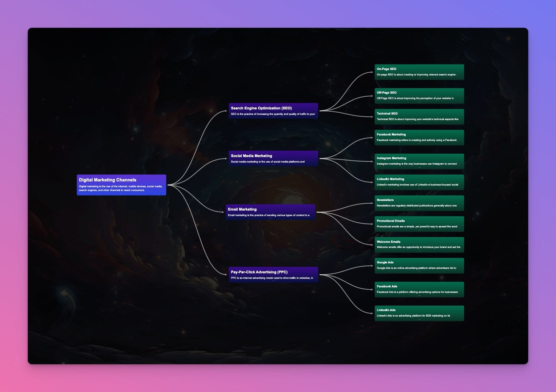Expand ellipsis in Instagram Marketing node
Viewport: 556px width, 392px height.
419,167
